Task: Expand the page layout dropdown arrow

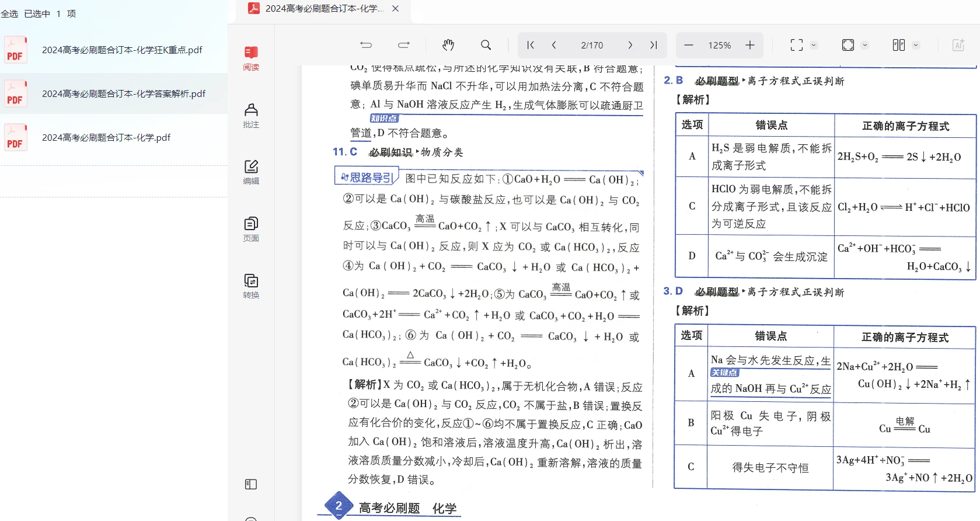Action: 916,45
